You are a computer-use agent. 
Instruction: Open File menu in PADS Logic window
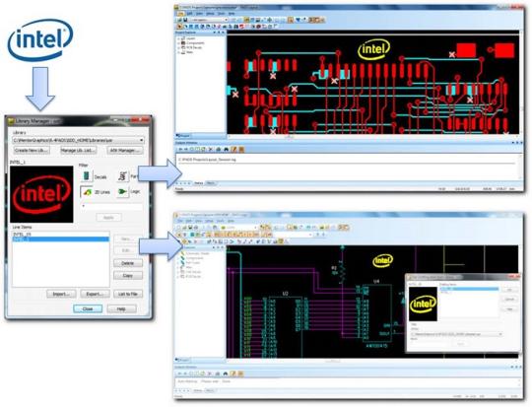point(180,221)
